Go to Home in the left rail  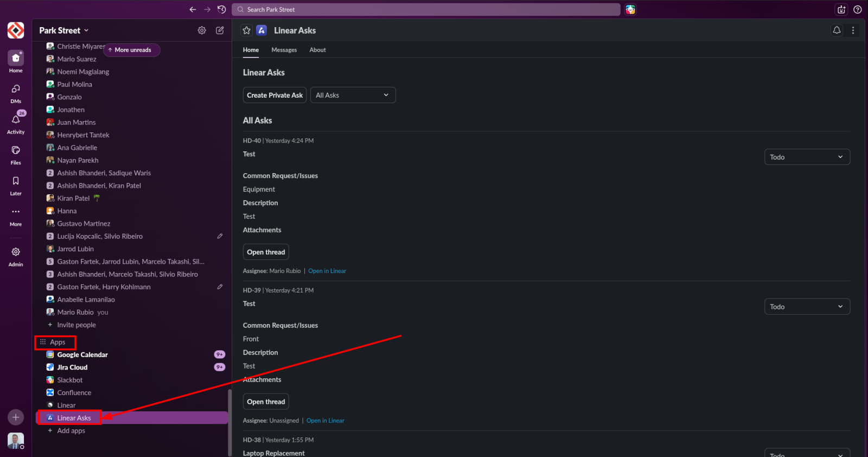click(x=16, y=61)
